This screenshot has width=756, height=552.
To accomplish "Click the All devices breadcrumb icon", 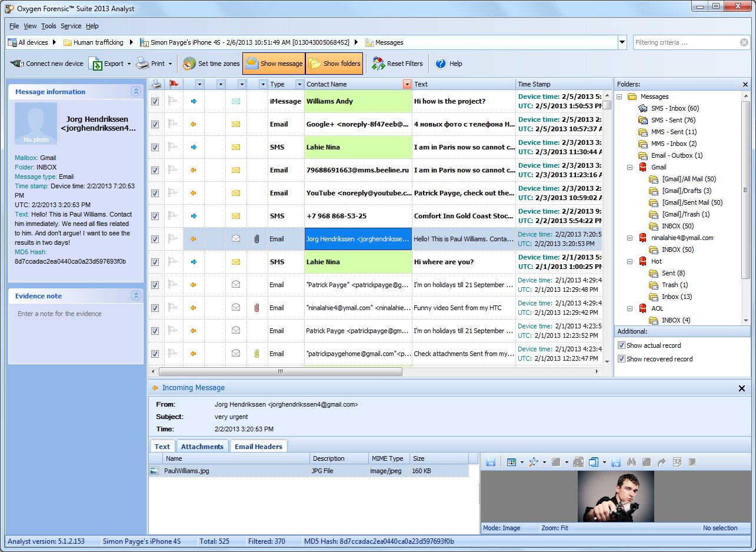I will coord(12,42).
